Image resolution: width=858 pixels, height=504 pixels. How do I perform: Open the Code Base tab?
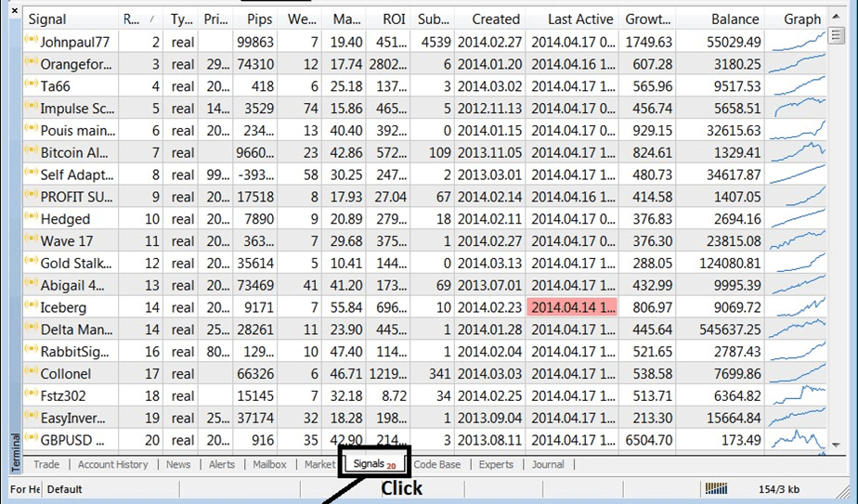coord(437,465)
